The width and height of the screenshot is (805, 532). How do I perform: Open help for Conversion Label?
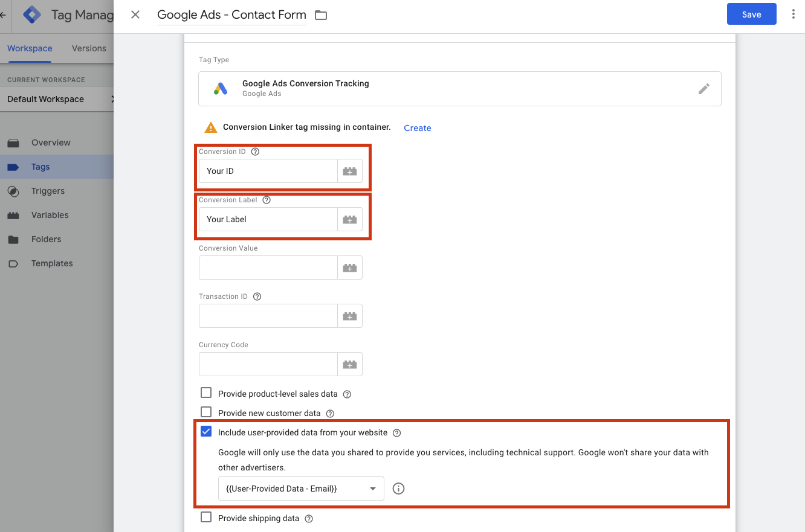tap(267, 200)
